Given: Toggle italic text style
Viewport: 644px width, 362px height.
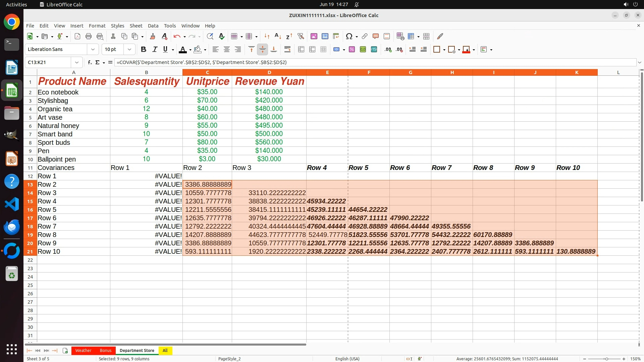Looking at the screenshot, I should point(155,50).
